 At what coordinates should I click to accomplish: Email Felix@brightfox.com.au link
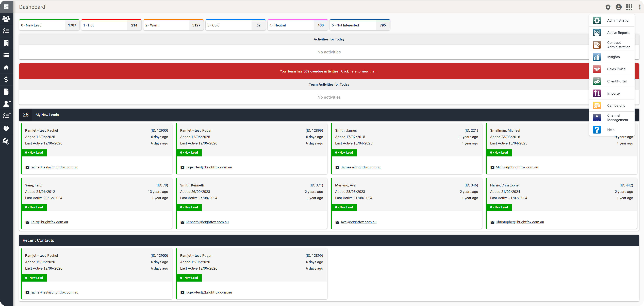point(49,222)
